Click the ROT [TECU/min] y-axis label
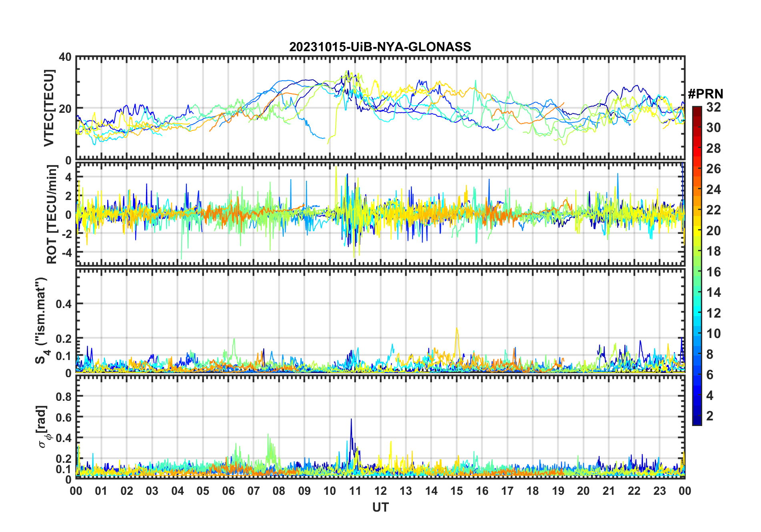Screen dimensions: 761x532 click(x=52, y=214)
